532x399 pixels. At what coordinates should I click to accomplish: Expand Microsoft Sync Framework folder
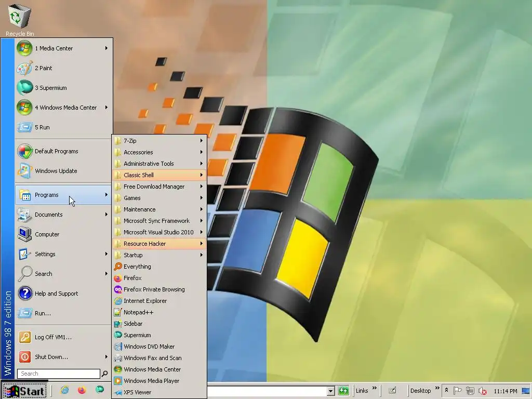(x=159, y=220)
